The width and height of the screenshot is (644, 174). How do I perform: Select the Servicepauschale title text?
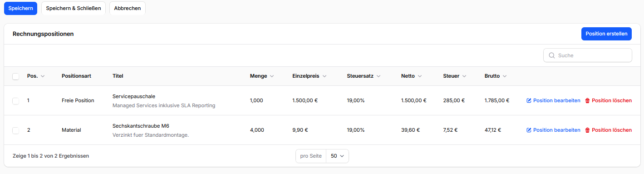(x=134, y=96)
